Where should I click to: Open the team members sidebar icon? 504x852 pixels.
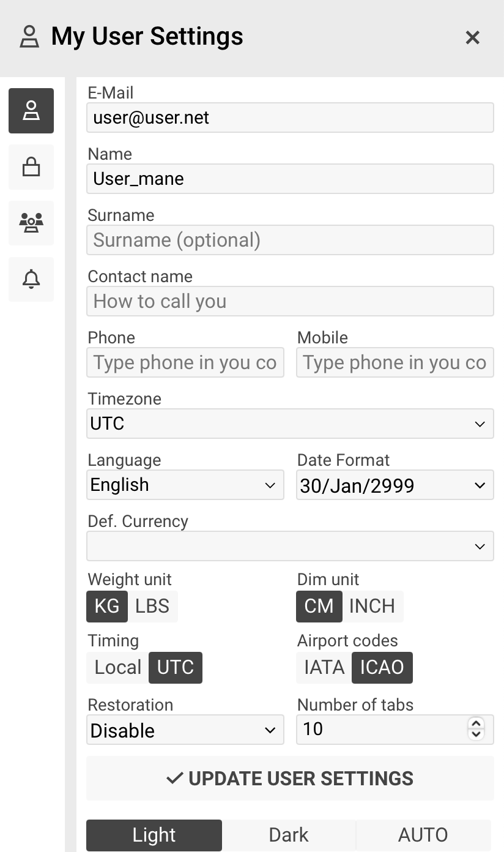(31, 223)
